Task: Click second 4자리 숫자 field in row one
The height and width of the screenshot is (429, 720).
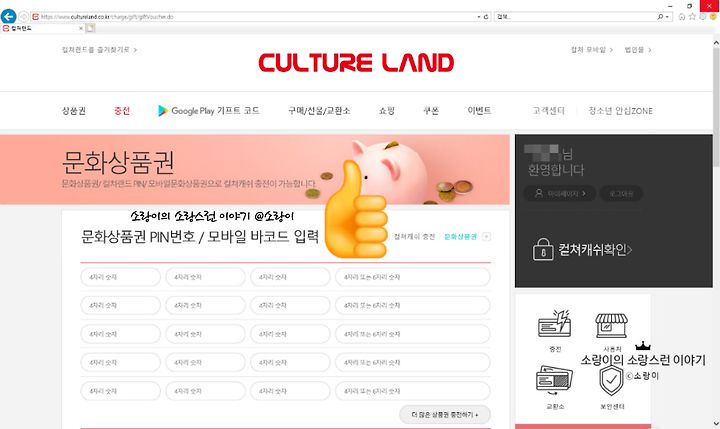Action: click(205, 277)
